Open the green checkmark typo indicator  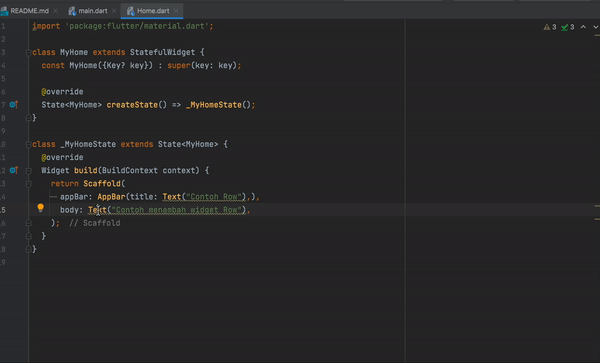[x=568, y=27]
